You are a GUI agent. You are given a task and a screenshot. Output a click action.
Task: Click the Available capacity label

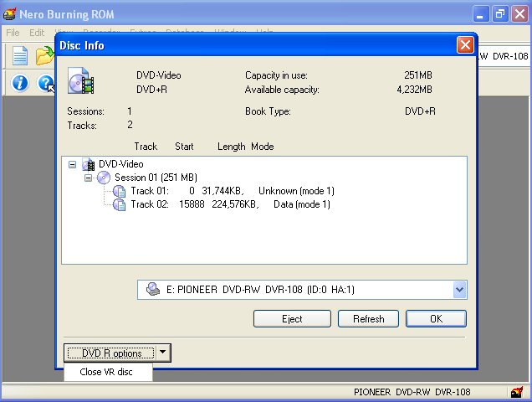coord(282,90)
